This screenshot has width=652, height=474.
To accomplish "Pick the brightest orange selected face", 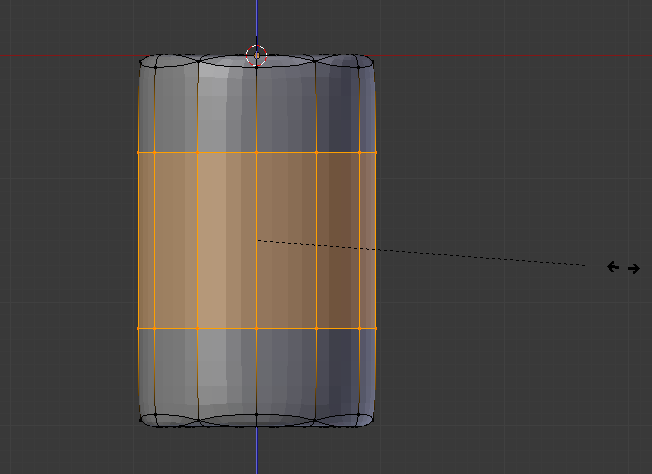I will click(x=212, y=240).
